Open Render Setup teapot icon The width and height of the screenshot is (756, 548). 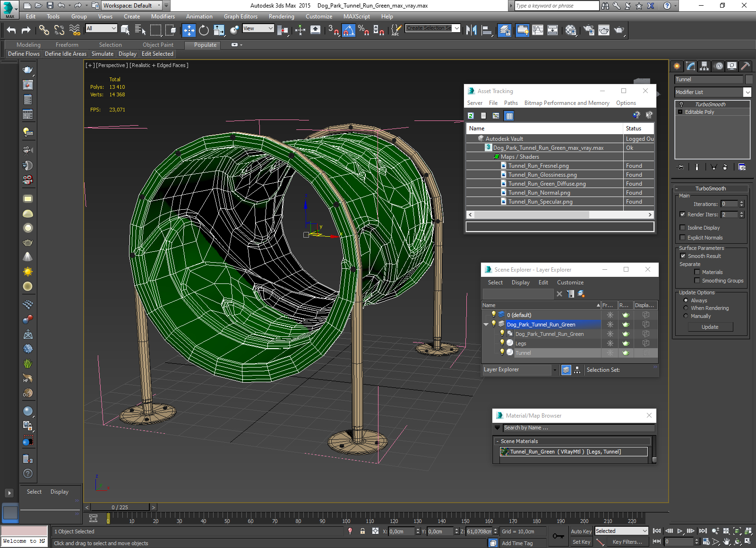coord(589,30)
